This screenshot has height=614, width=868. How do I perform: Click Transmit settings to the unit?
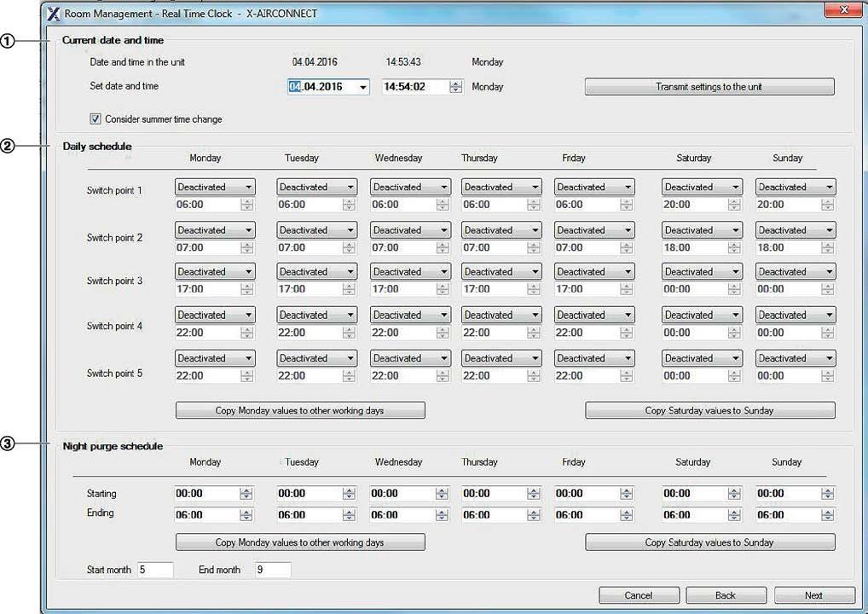(x=709, y=86)
